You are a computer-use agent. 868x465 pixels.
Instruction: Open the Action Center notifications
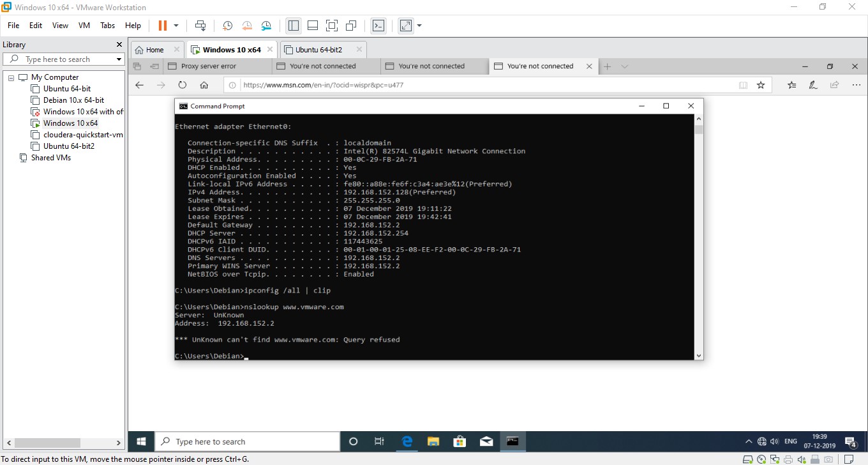pyautogui.click(x=850, y=441)
